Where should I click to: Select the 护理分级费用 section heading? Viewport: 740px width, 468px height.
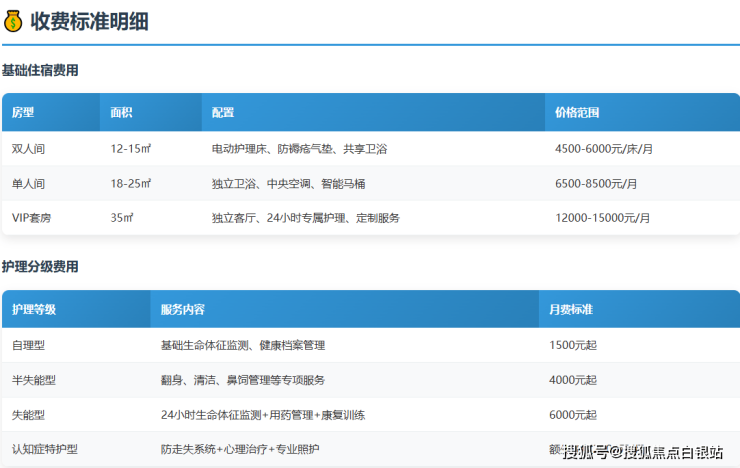pos(40,267)
